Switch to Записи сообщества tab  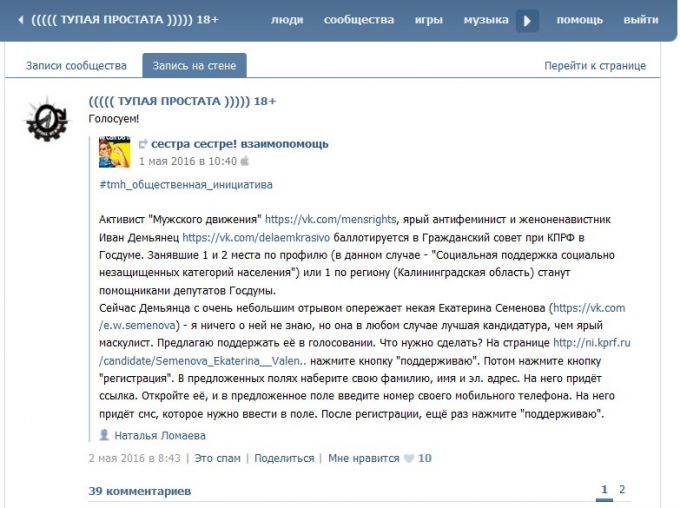click(76, 66)
